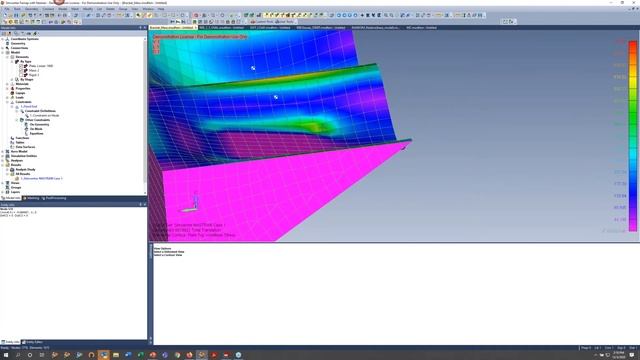Open Windows taskbar search

pos(18,355)
